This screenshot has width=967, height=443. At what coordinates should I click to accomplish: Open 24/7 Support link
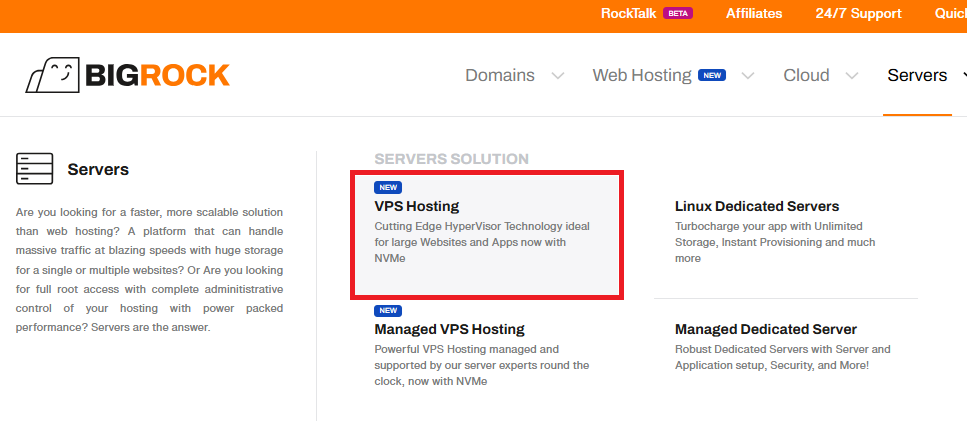[858, 14]
